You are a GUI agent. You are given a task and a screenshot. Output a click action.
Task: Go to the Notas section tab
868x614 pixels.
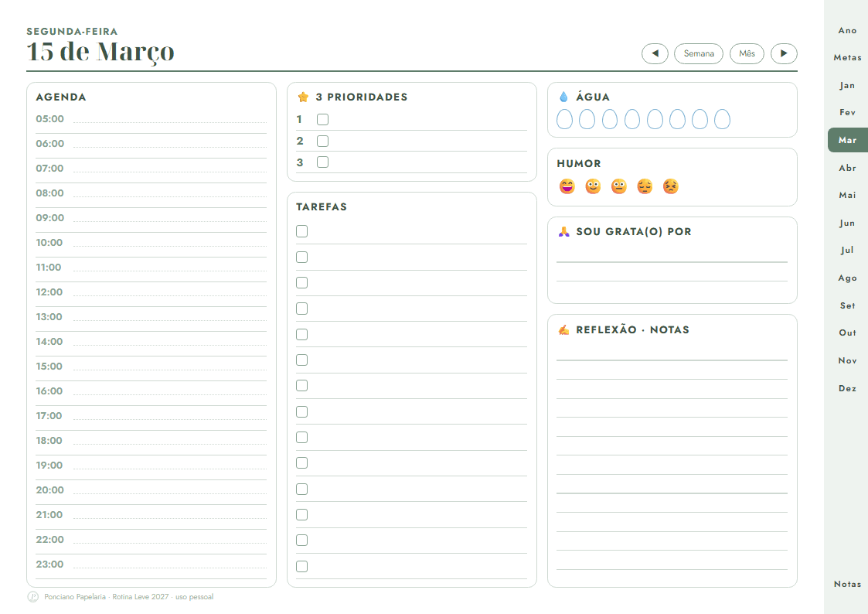pyautogui.click(x=848, y=584)
